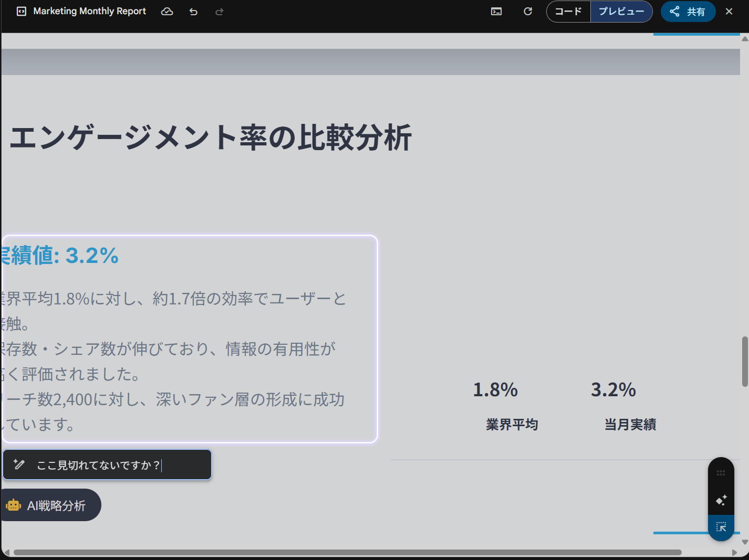
Task: Undo the last change
Action: pos(193,11)
